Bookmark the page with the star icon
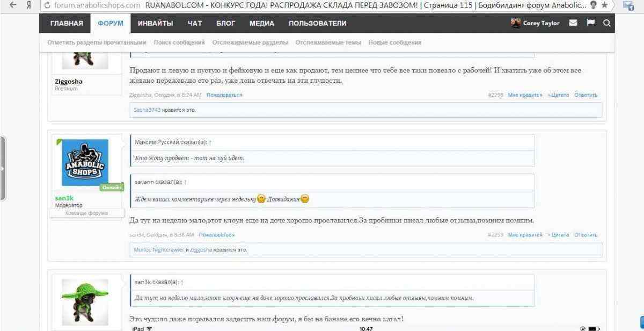This screenshot has width=644, height=331. [604, 5]
